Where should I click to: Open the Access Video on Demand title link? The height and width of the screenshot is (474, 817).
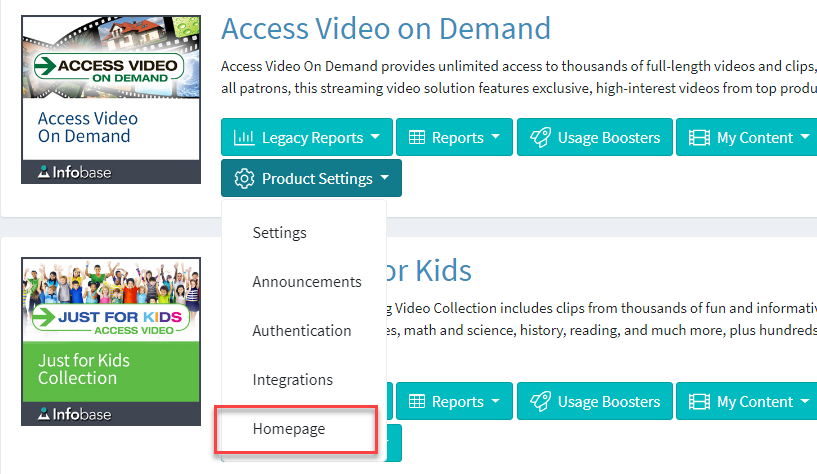pos(386,29)
